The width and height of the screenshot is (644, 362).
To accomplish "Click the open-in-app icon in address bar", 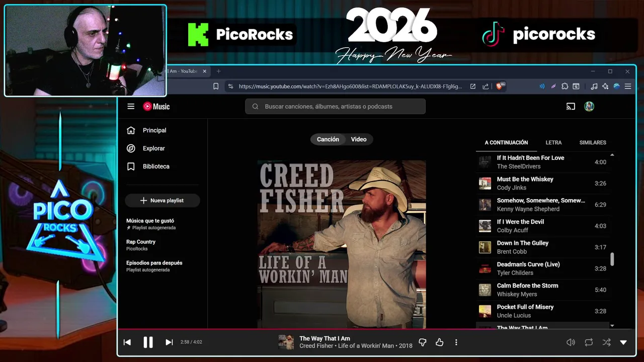I will [473, 86].
